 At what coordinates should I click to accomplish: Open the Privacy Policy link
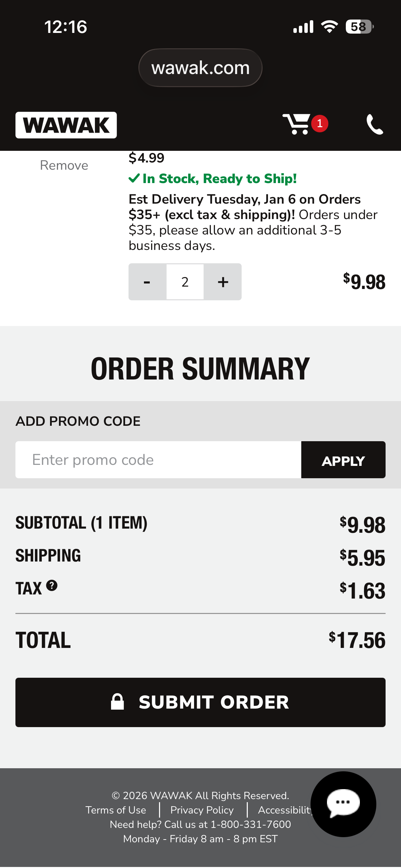click(202, 810)
